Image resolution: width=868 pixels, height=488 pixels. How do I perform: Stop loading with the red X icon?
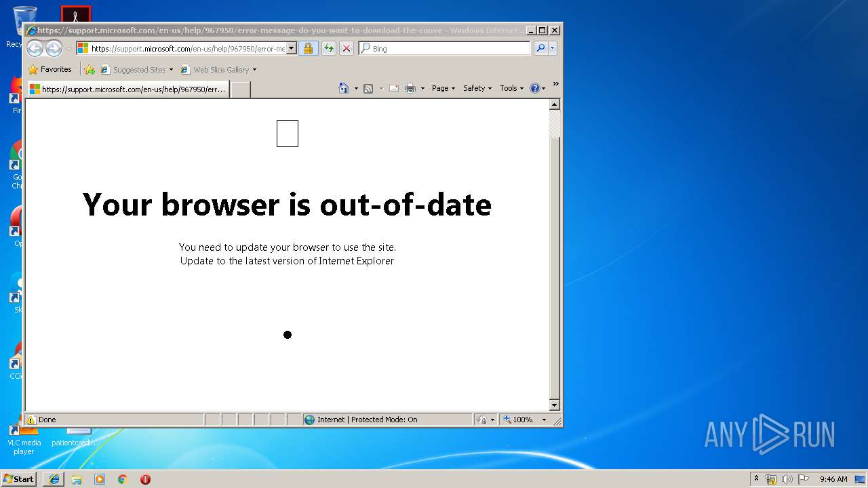(x=347, y=48)
